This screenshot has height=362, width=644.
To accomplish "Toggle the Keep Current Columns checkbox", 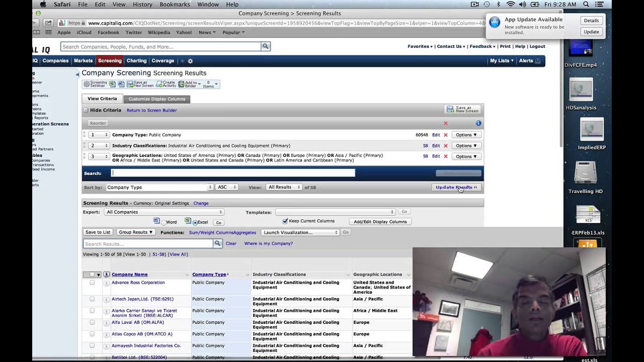I will tap(285, 221).
